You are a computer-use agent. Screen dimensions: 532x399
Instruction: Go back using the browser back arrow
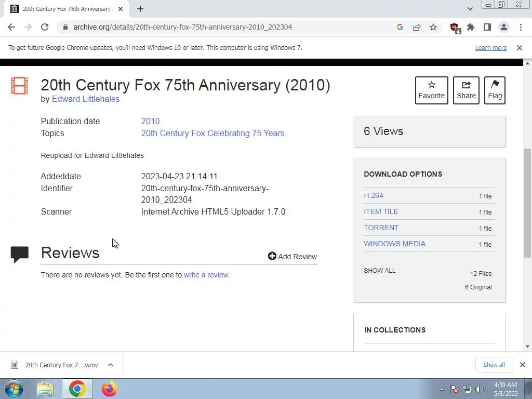[11, 27]
